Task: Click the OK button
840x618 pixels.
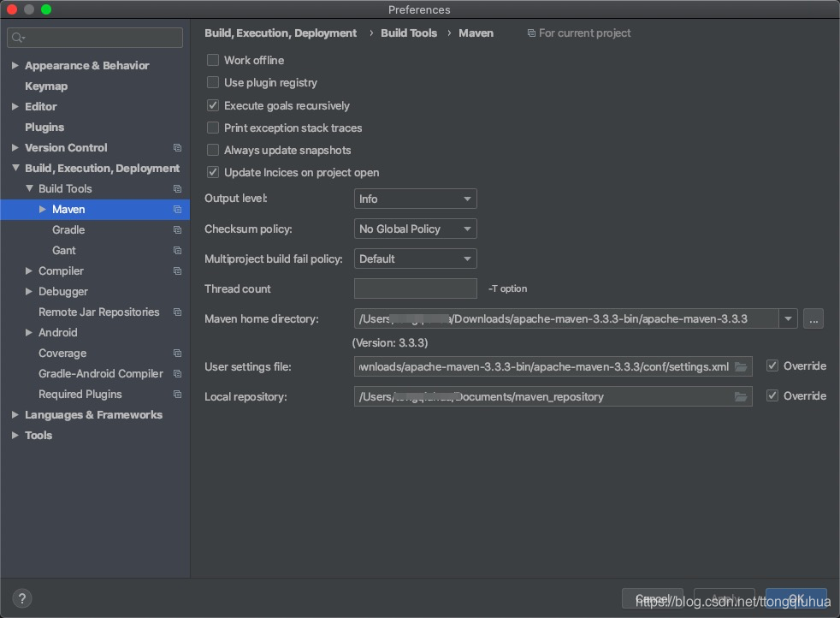Action: click(796, 598)
